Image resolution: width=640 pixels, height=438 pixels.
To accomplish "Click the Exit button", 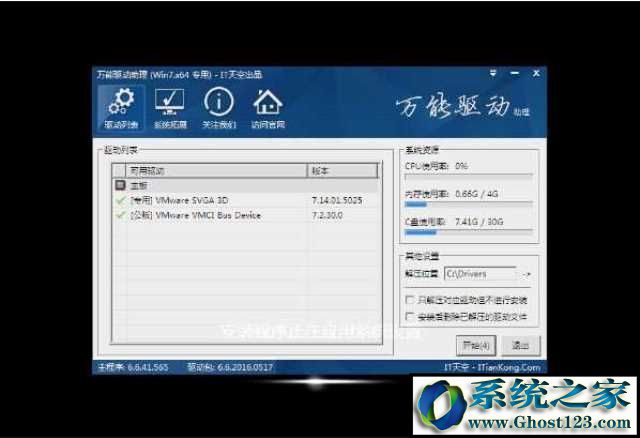I will point(520,346).
